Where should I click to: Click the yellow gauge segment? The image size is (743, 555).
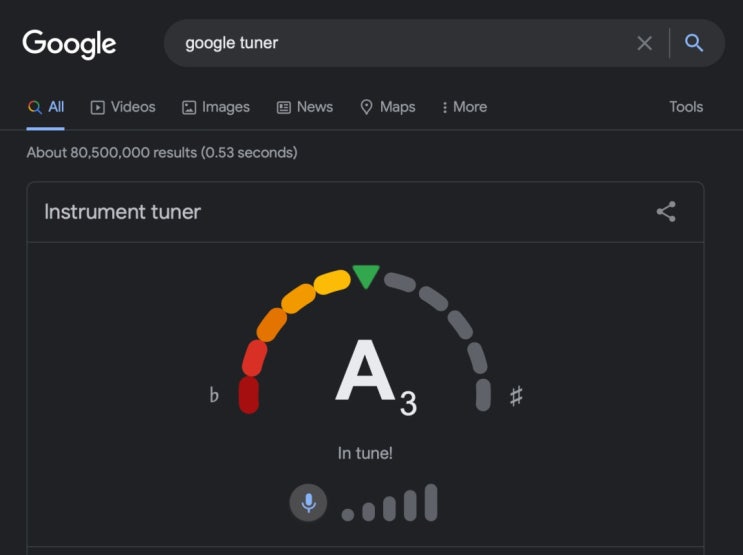coord(332,282)
